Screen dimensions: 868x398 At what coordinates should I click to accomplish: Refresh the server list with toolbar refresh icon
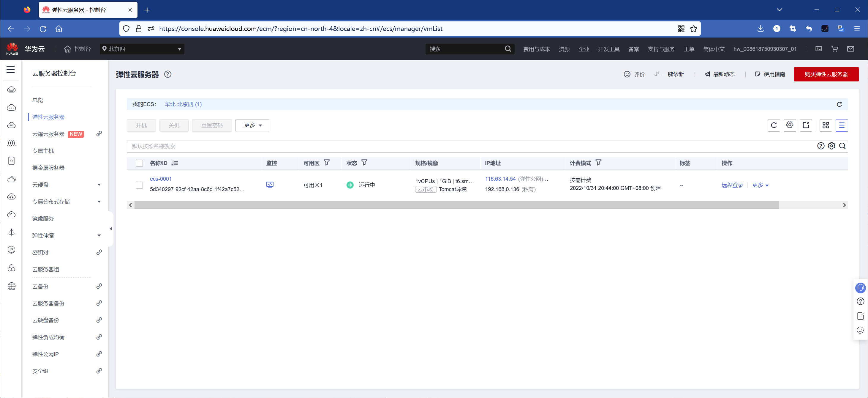pyautogui.click(x=774, y=125)
